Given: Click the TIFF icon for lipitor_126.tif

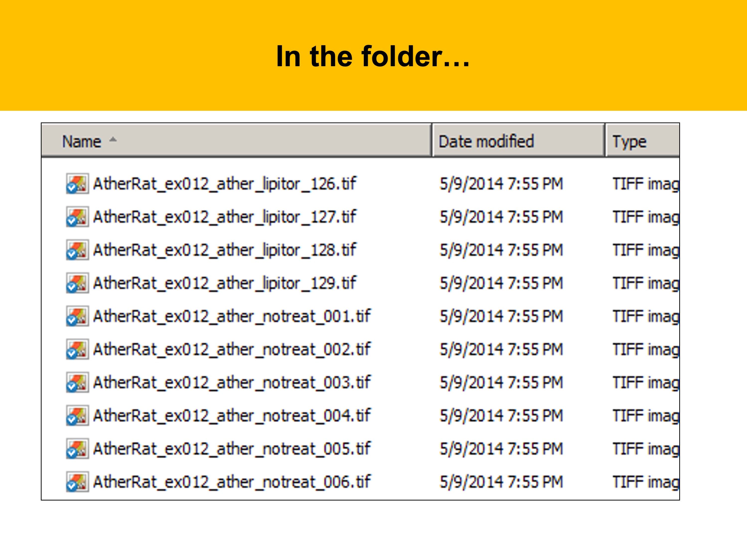Looking at the screenshot, I should (x=77, y=184).
